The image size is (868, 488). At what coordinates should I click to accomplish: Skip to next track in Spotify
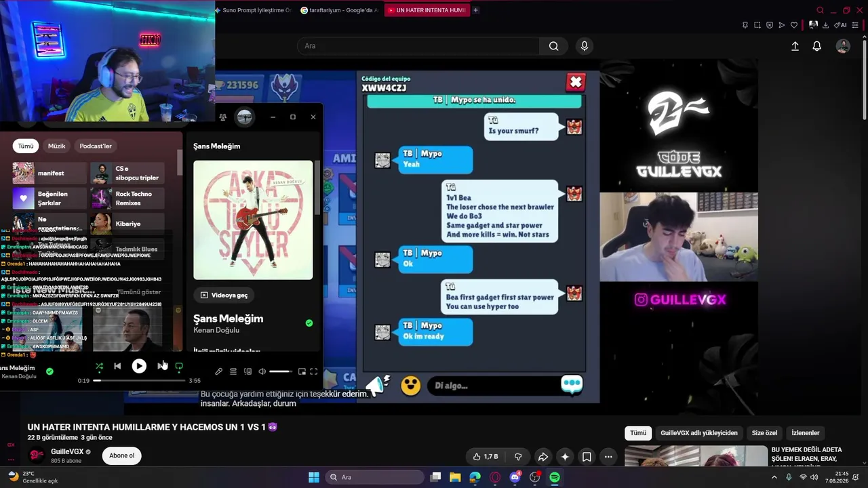[x=161, y=366]
